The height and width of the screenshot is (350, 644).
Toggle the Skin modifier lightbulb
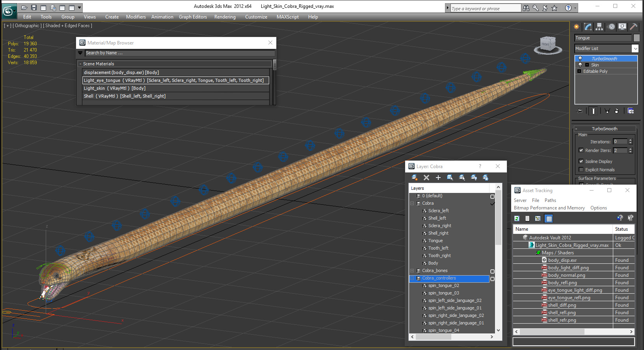(580, 65)
